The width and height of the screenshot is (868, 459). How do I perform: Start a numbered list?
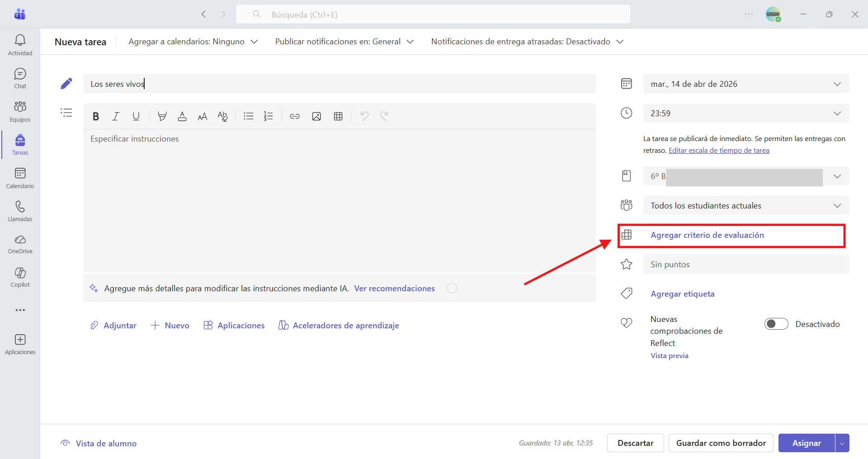pos(269,116)
